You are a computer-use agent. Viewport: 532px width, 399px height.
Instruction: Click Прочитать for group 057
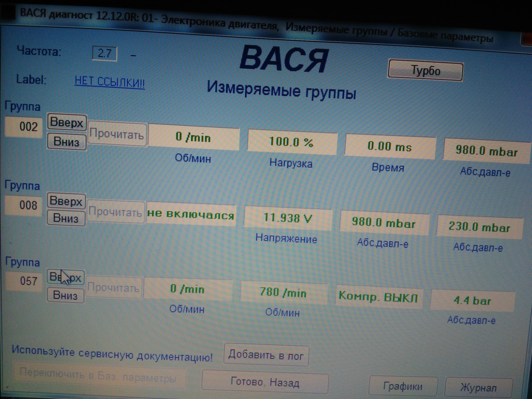(114, 288)
